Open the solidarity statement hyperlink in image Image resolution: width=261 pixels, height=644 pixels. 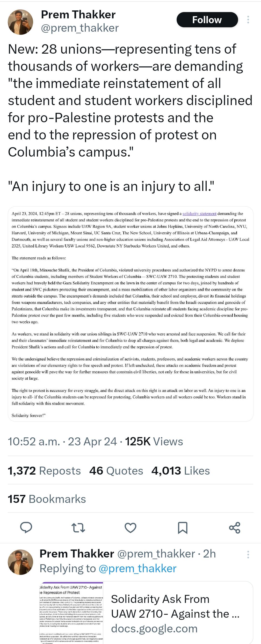pyautogui.click(x=199, y=214)
